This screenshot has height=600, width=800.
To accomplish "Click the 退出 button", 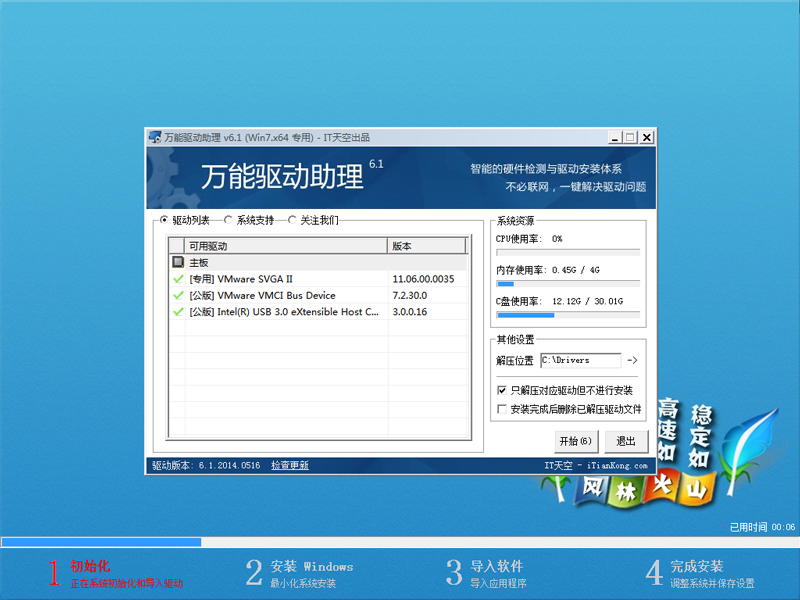I will point(626,441).
